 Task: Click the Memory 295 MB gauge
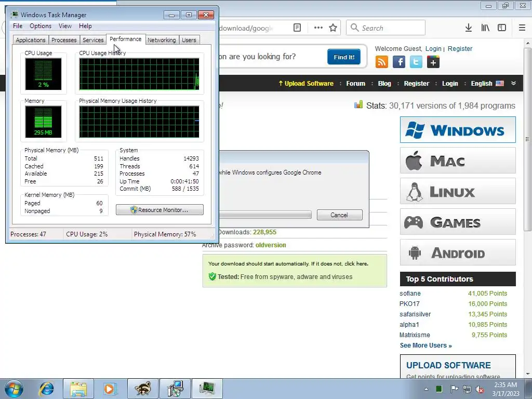tap(43, 122)
